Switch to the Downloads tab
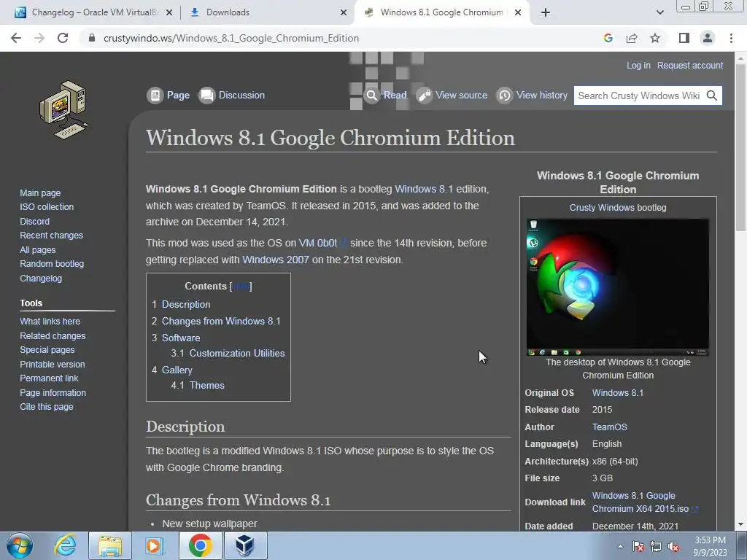 267,12
